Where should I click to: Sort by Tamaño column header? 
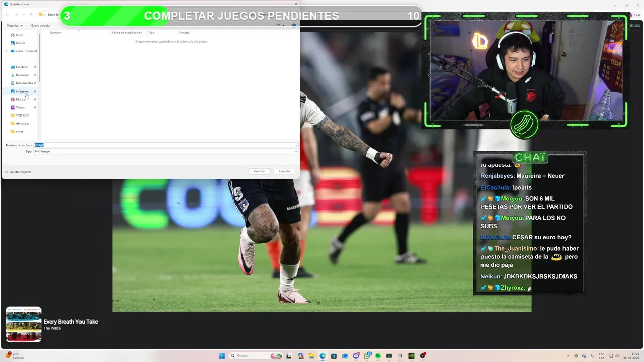click(184, 33)
